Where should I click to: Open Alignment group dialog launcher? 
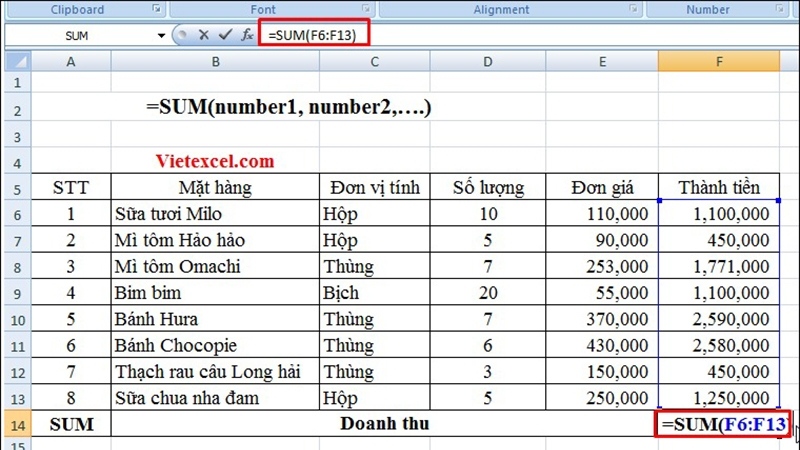pos(633,9)
